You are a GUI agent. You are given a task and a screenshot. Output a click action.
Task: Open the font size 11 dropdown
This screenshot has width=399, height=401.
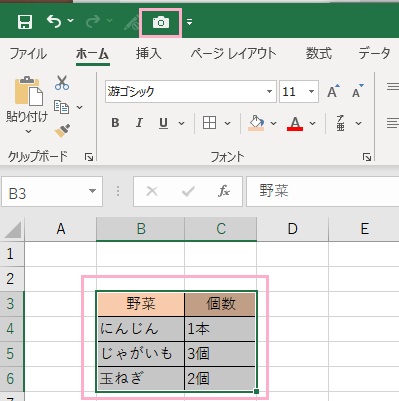pos(311,91)
